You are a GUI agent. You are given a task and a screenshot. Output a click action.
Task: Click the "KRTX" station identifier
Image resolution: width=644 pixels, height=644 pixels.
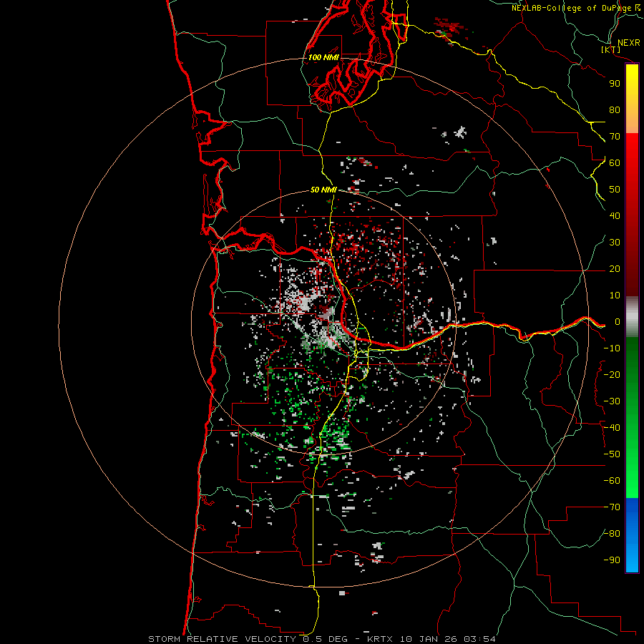[x=379, y=639]
